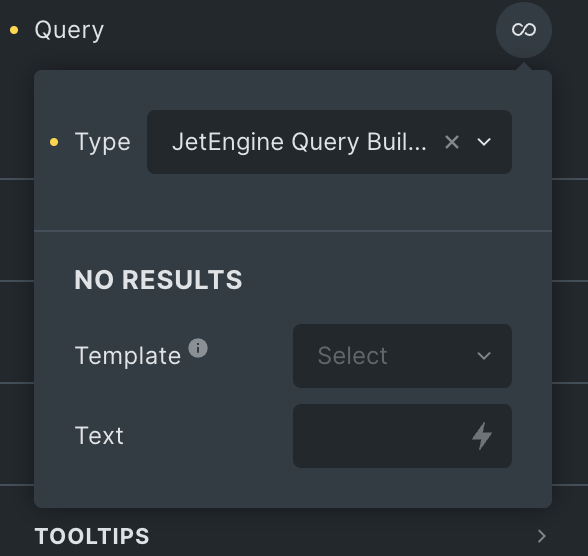Click the Query label
The height and width of the screenshot is (556, 588).
69,30
